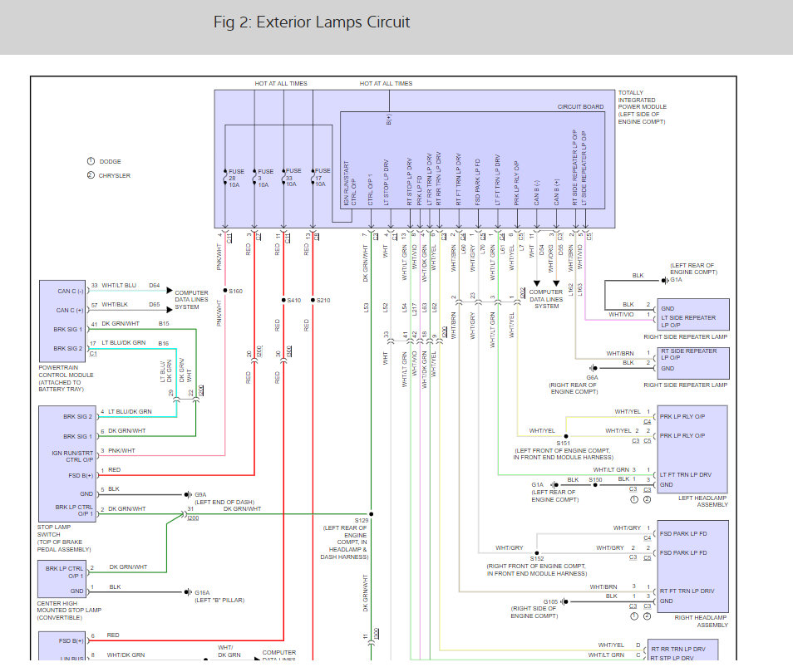793x672 pixels.
Task: Click the circled 1 next to DODGE
Action: point(91,161)
